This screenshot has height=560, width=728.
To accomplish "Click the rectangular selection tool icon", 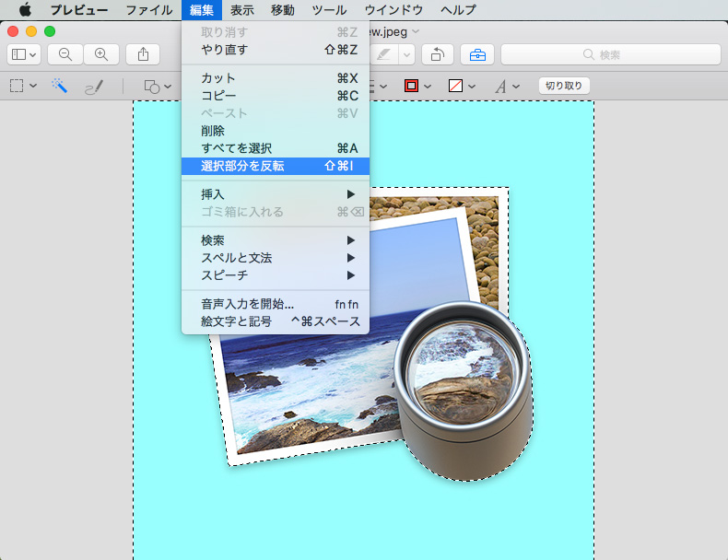I will [17, 86].
